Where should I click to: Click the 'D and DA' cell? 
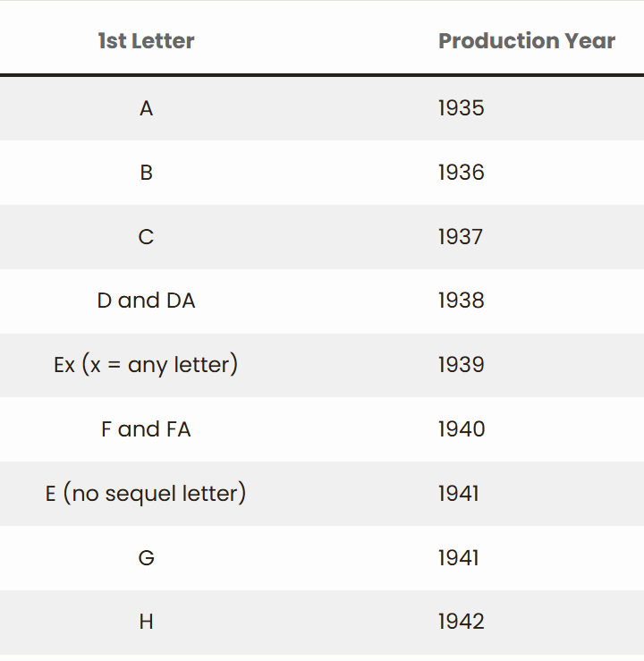pos(147,301)
